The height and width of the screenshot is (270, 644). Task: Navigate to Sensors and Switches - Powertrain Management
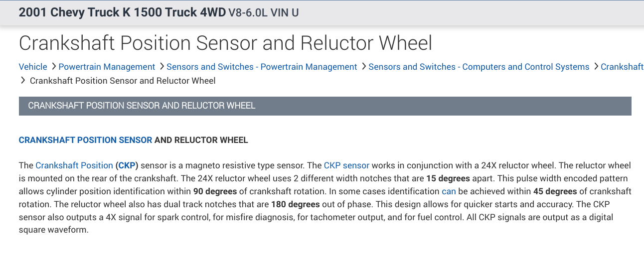pyautogui.click(x=262, y=67)
